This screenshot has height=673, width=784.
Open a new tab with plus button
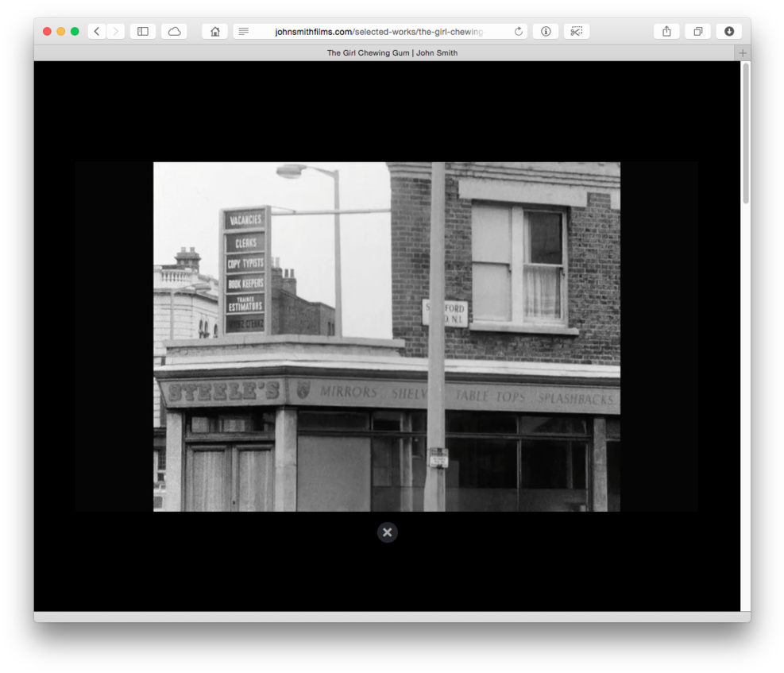(743, 53)
